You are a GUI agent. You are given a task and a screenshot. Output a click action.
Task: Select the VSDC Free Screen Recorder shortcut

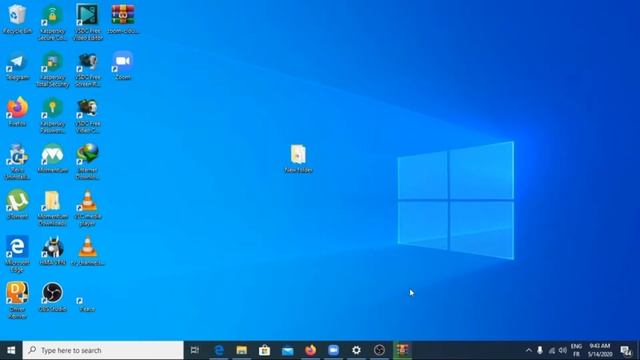88,69
